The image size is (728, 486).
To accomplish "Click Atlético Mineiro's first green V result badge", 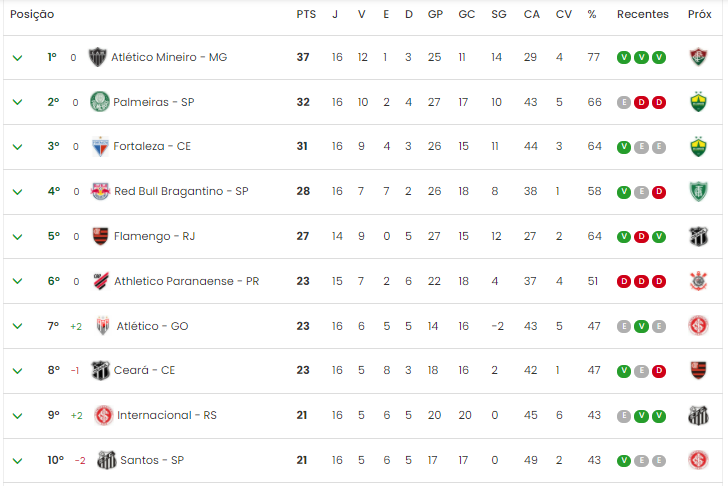I will [624, 58].
